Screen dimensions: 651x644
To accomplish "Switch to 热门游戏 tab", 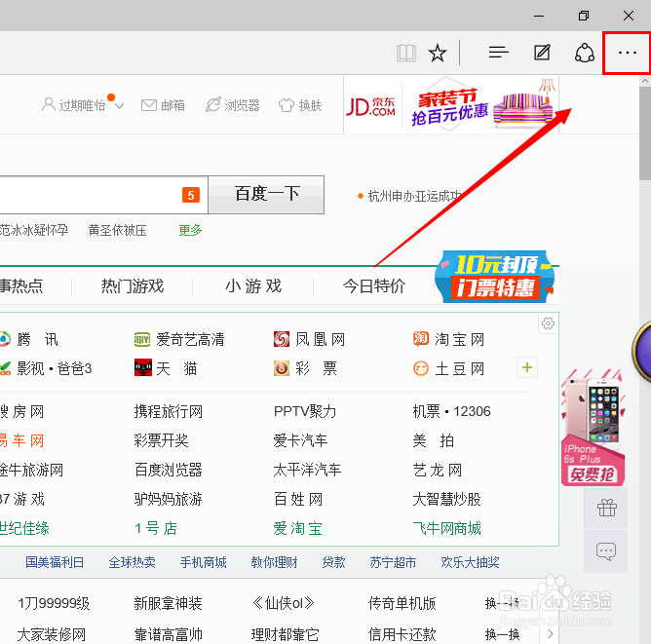I will (133, 286).
